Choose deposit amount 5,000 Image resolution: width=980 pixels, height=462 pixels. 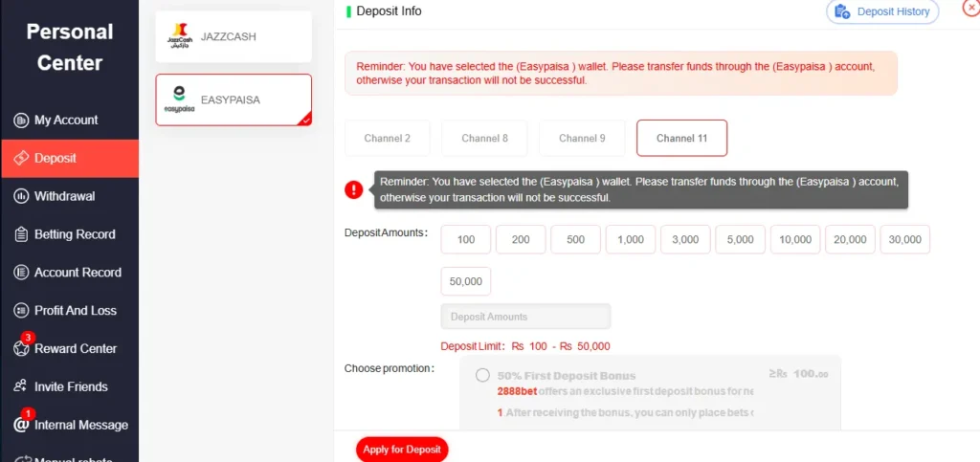741,240
